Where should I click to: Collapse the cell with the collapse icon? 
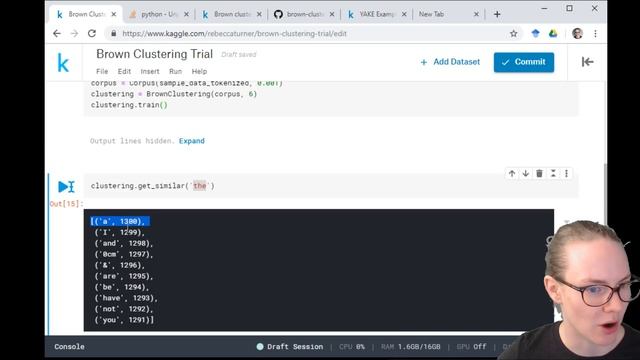click(553, 173)
